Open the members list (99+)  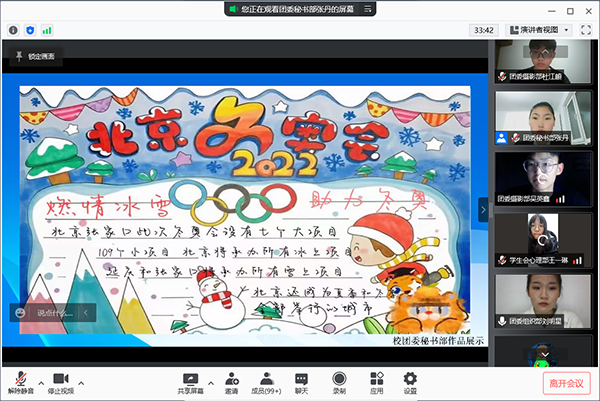[267, 378]
